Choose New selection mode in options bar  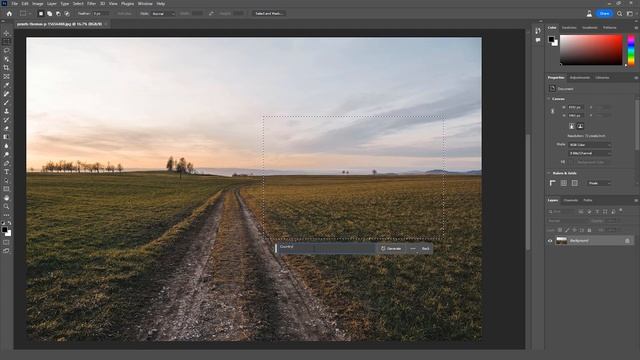[x=41, y=13]
